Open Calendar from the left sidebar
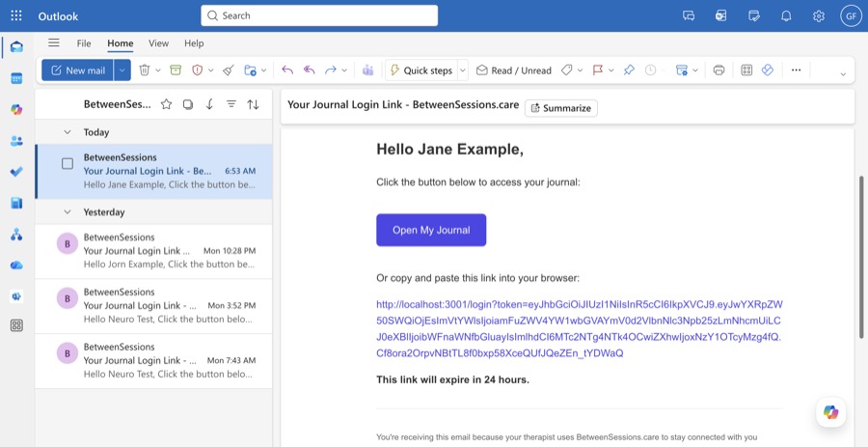 coord(16,78)
